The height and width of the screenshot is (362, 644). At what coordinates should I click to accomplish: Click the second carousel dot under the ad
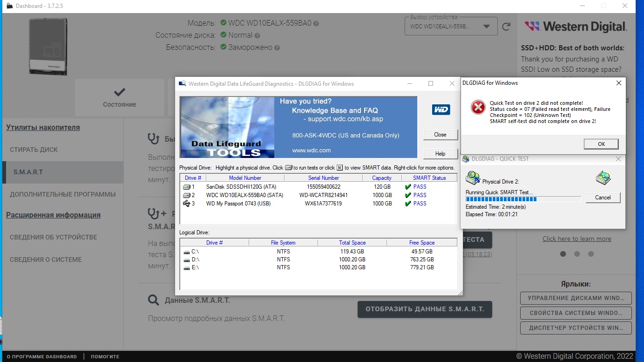tap(577, 254)
